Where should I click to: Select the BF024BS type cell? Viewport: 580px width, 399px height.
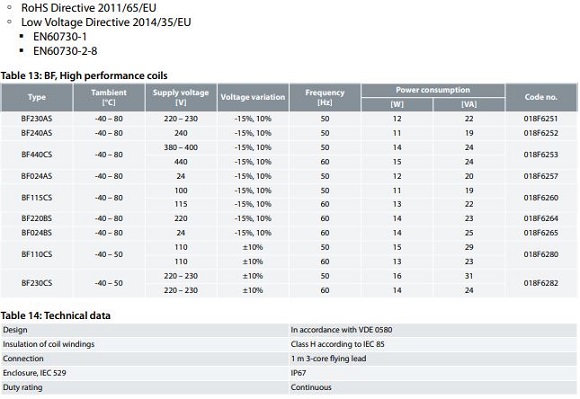(x=37, y=233)
